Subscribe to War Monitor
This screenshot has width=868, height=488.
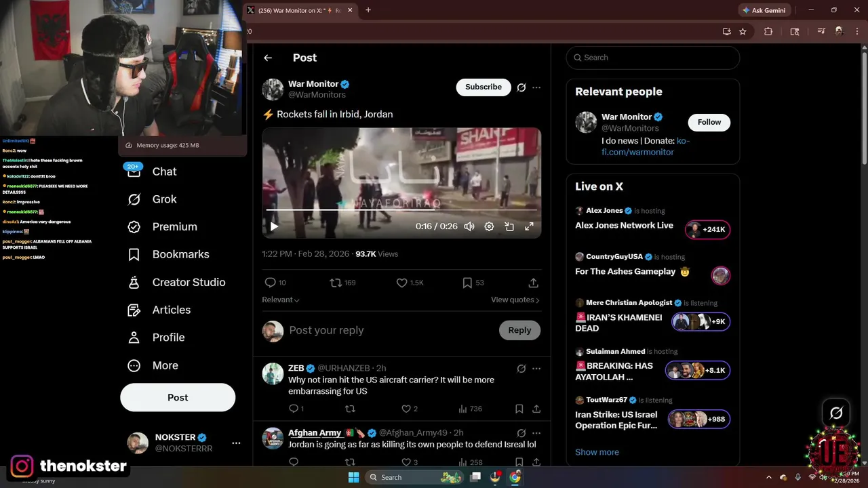484,87
